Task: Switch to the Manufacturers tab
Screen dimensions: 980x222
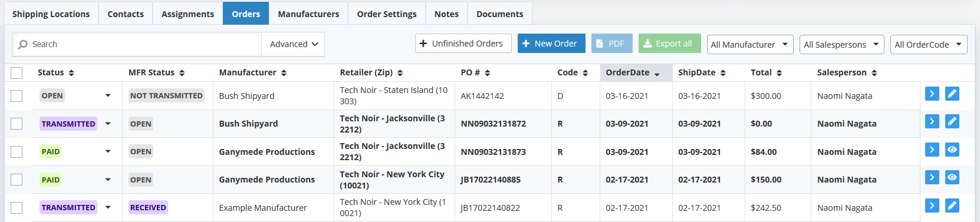Action: (308, 14)
